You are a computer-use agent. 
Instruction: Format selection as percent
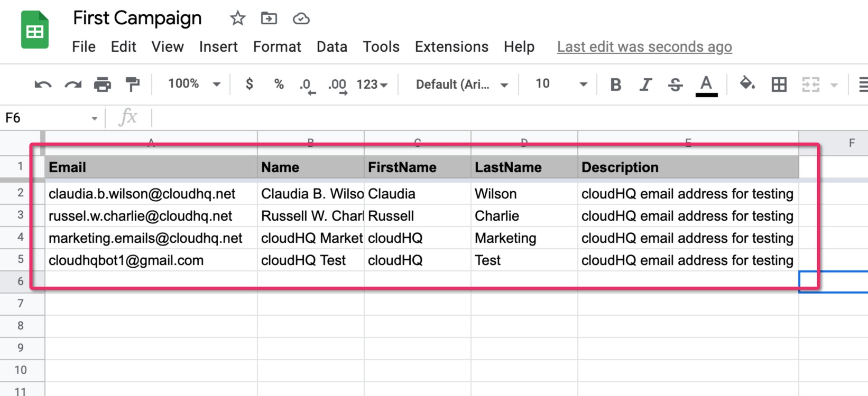pos(279,84)
